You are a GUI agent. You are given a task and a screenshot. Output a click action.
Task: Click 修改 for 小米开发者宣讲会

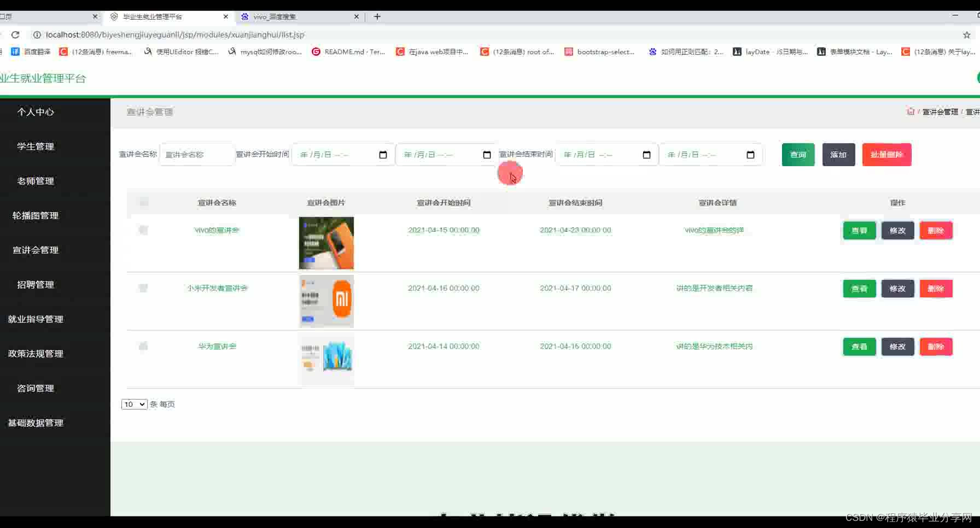897,289
